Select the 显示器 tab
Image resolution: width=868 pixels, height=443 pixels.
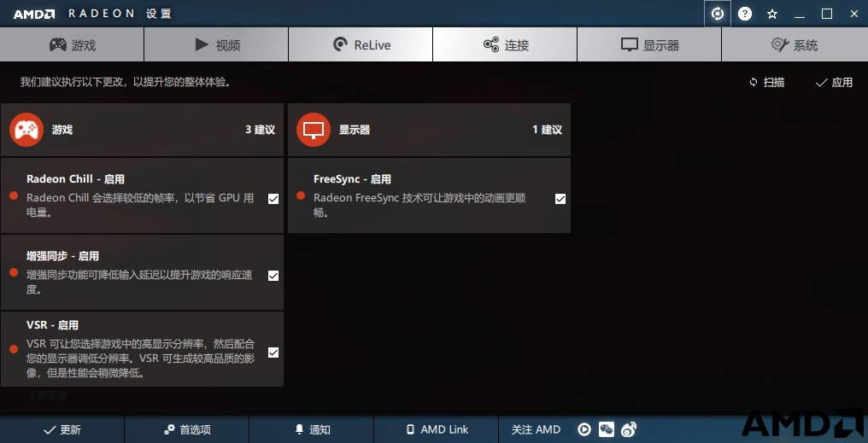[x=649, y=44]
